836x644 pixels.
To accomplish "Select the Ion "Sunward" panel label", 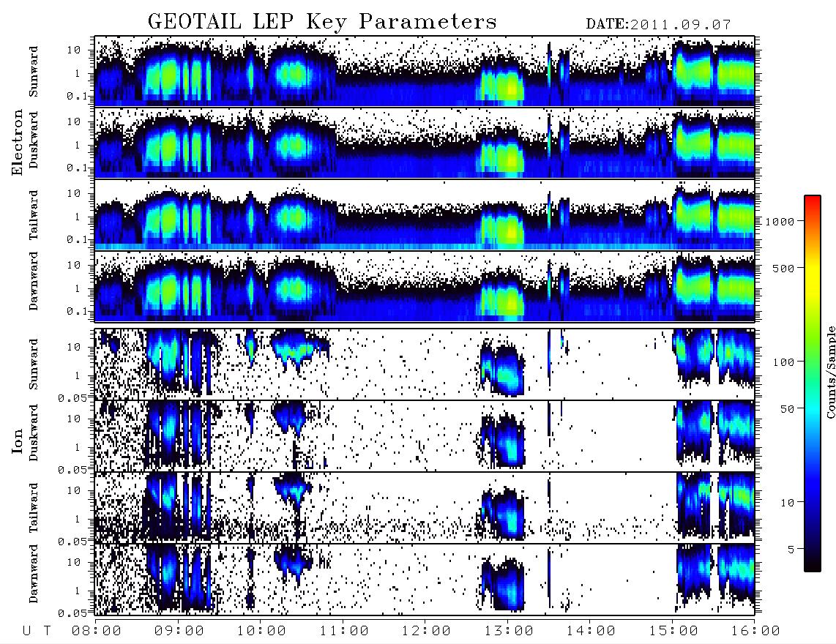I will (34, 364).
